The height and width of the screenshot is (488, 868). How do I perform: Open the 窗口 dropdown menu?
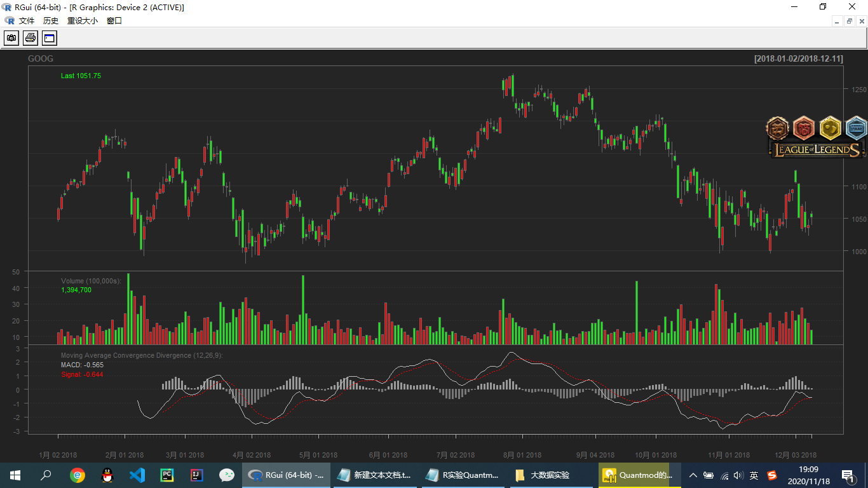[114, 21]
